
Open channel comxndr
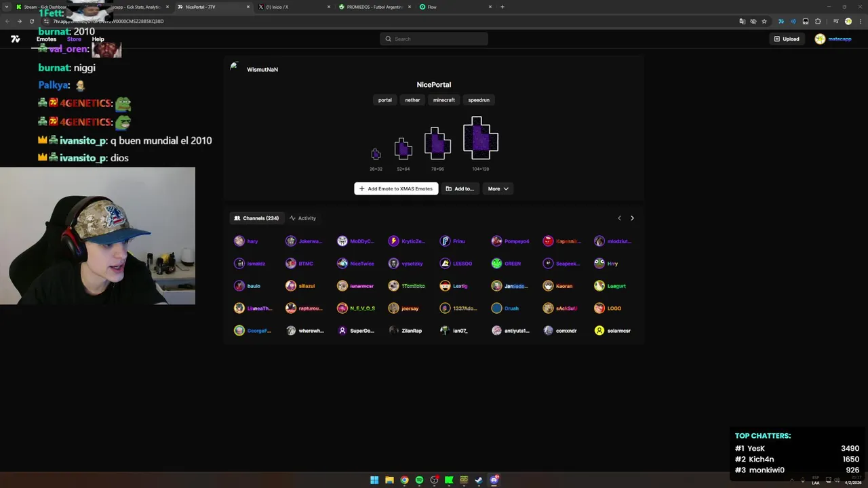click(x=560, y=331)
